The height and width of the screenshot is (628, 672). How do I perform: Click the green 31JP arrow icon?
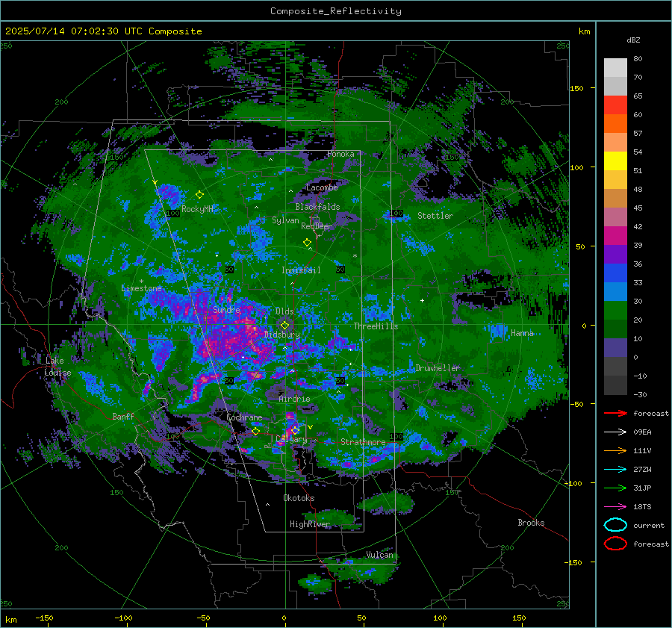tap(615, 488)
